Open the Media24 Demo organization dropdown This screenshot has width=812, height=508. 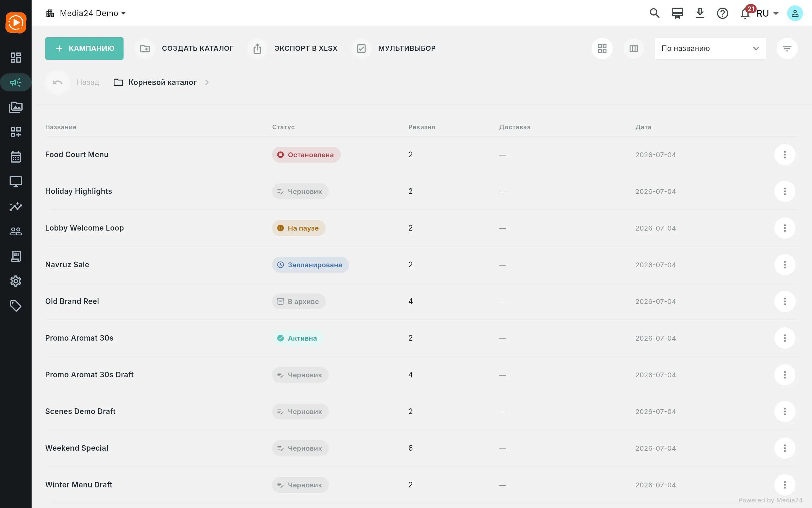(86, 14)
